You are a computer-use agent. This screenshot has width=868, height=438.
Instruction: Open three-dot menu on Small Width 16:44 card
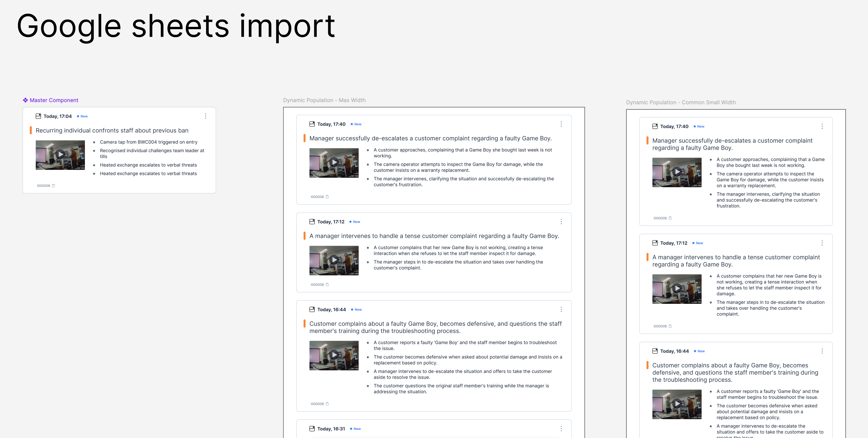coord(822,351)
